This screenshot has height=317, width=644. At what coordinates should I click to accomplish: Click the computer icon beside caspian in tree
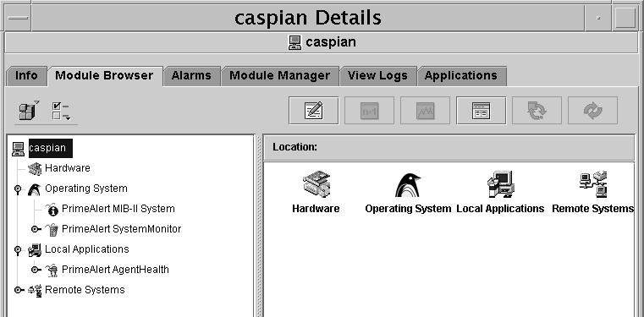(x=18, y=149)
